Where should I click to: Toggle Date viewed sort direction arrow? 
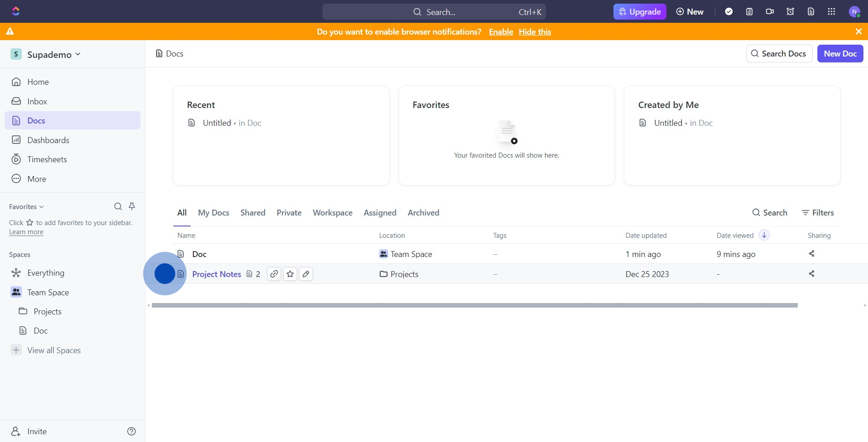764,235
